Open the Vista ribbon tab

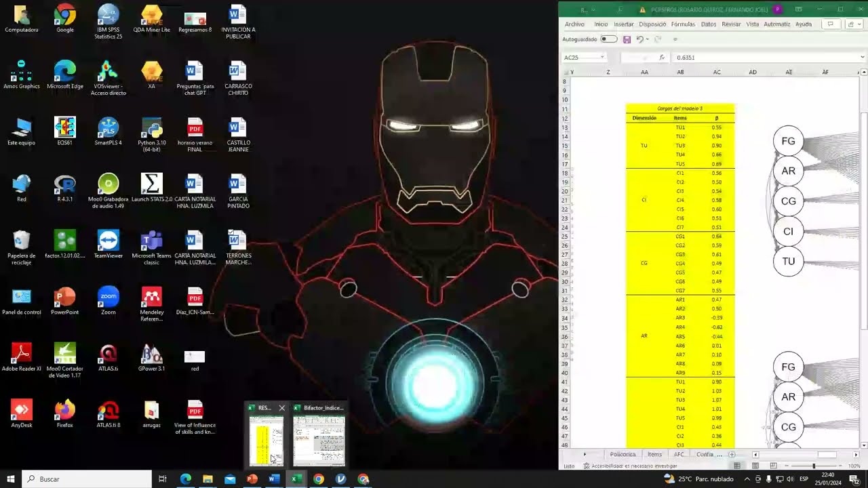(753, 24)
